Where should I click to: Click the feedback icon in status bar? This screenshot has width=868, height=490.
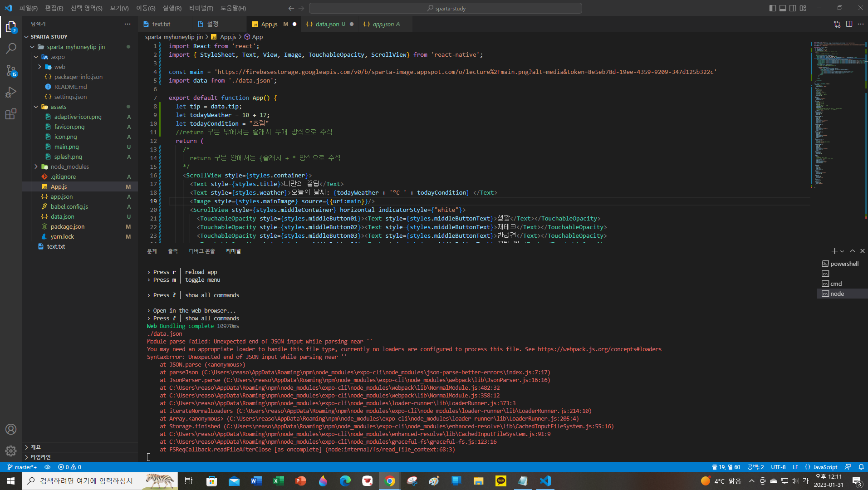point(848,467)
